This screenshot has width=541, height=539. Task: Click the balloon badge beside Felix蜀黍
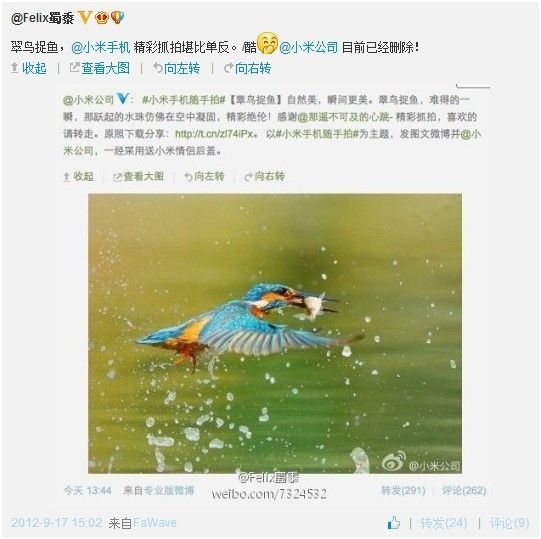click(x=117, y=17)
